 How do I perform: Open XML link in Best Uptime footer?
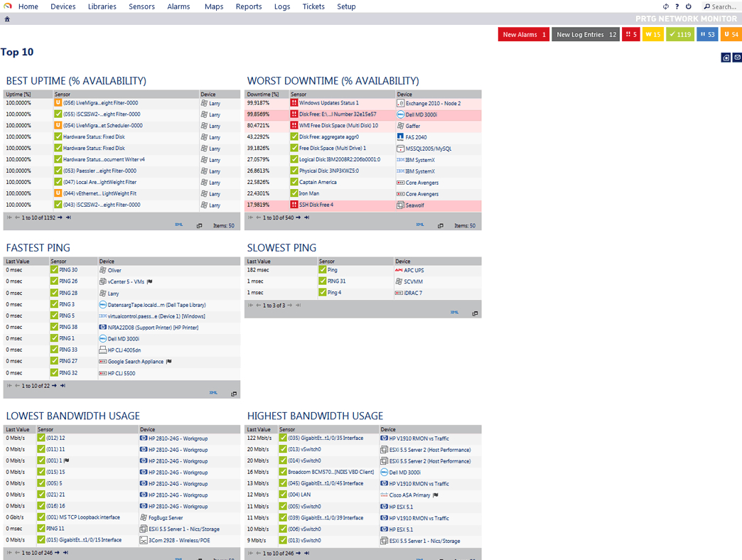pos(179,225)
